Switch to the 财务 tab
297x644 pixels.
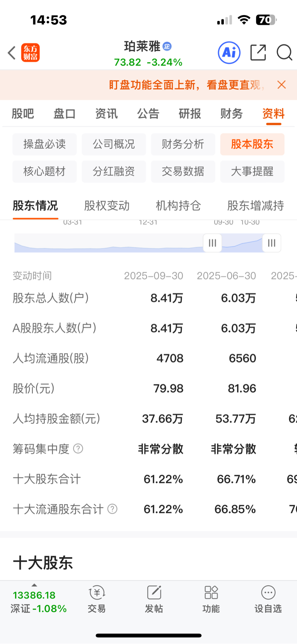pos(232,113)
